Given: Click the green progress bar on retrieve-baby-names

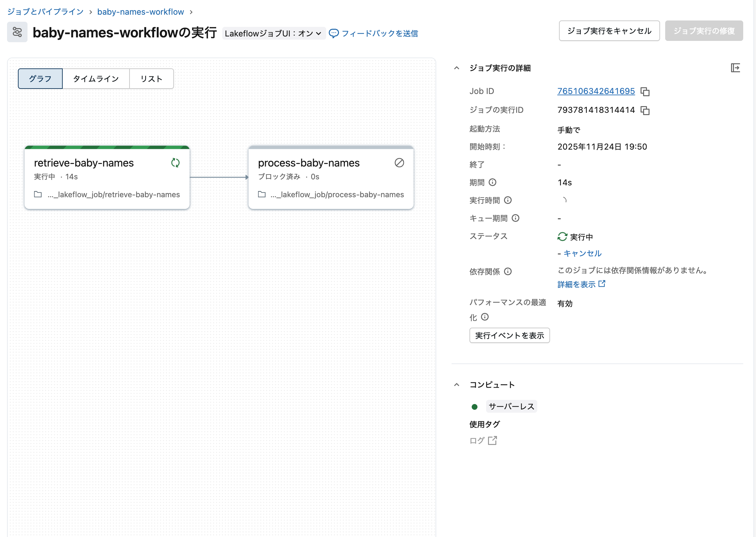Looking at the screenshot, I should pos(106,148).
